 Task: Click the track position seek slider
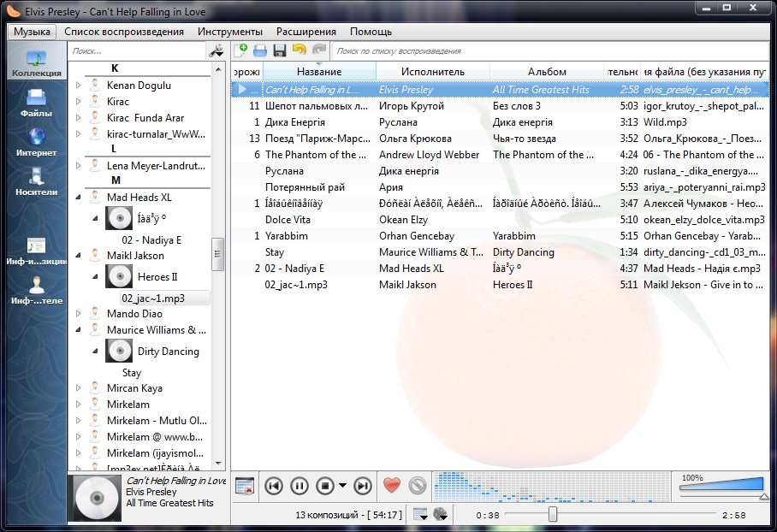click(553, 514)
